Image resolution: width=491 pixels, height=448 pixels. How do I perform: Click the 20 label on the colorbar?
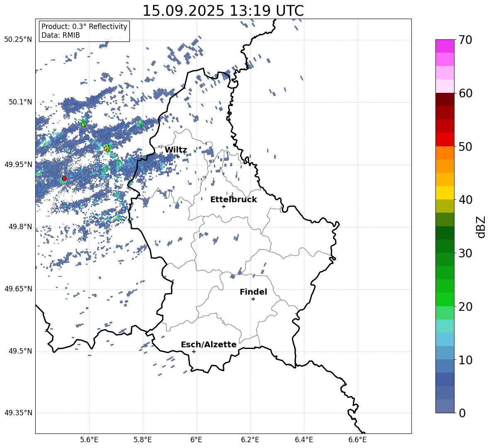click(465, 307)
